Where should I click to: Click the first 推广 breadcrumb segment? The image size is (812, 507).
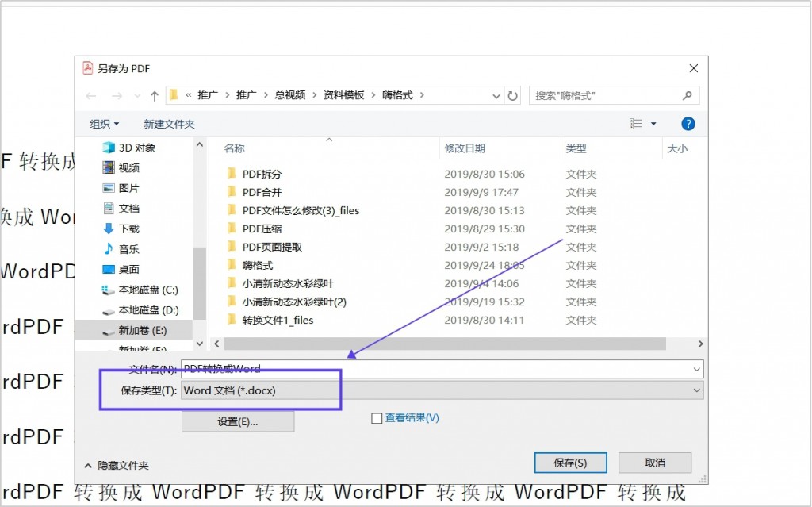point(208,95)
